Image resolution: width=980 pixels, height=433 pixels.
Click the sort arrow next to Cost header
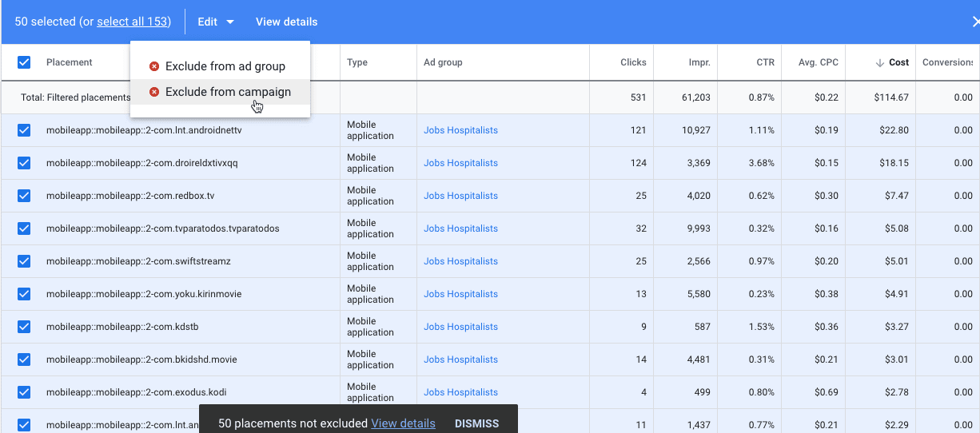879,62
